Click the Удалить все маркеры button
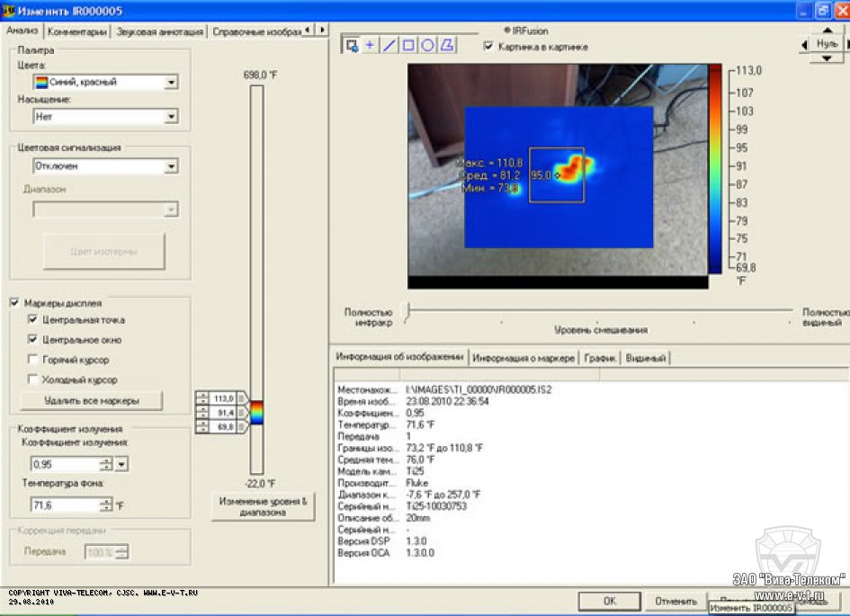Image resolution: width=850 pixels, height=616 pixels. pyautogui.click(x=91, y=400)
